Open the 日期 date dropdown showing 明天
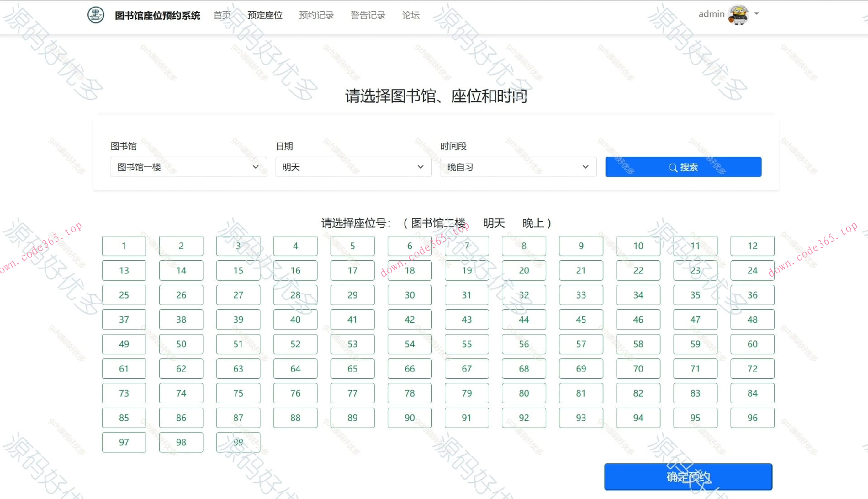 pos(353,167)
